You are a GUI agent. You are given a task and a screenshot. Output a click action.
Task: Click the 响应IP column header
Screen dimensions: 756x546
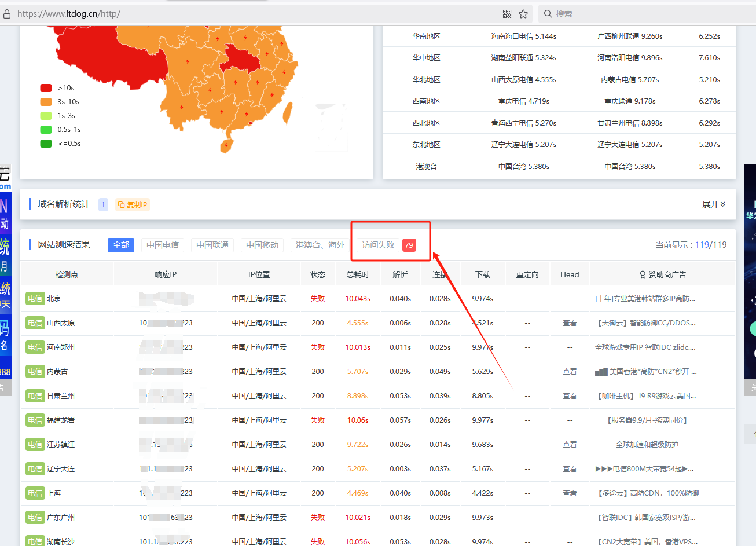tap(166, 274)
